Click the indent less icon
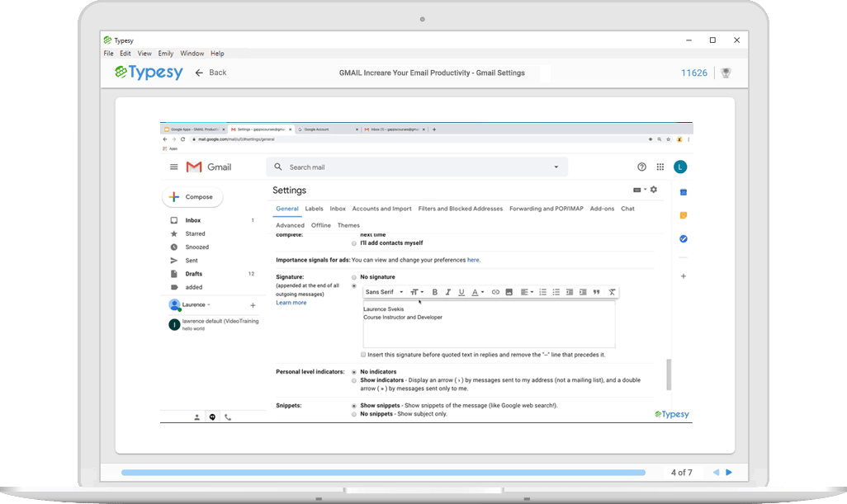Screen dimensions: 847x504 (570, 292)
